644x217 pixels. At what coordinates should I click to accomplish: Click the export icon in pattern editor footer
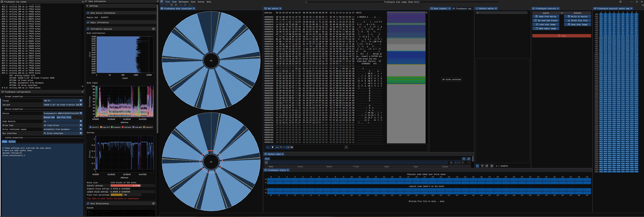pos(487,166)
